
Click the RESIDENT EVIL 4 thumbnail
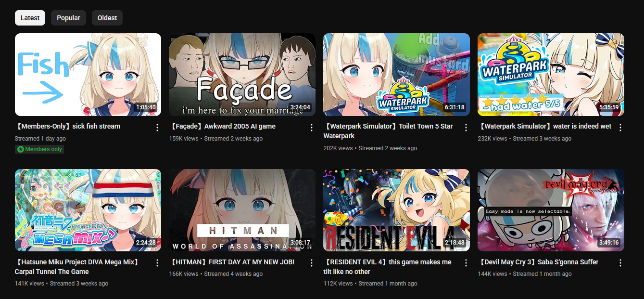pos(396,210)
